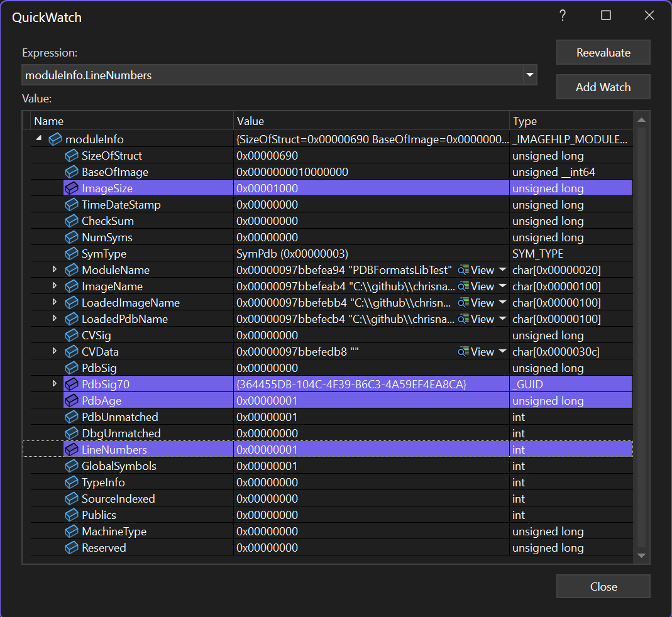Expand the PdbSig70 GUID node

pos(55,383)
